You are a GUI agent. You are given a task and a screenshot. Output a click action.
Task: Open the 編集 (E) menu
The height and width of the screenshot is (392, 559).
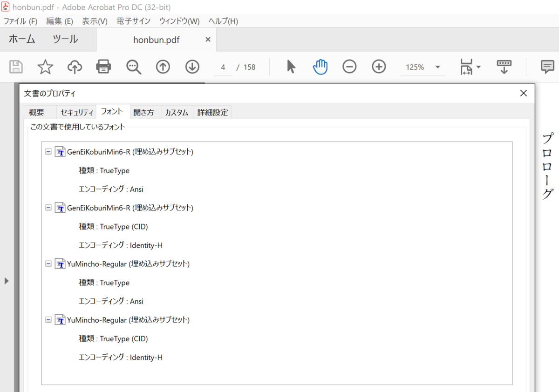click(59, 21)
